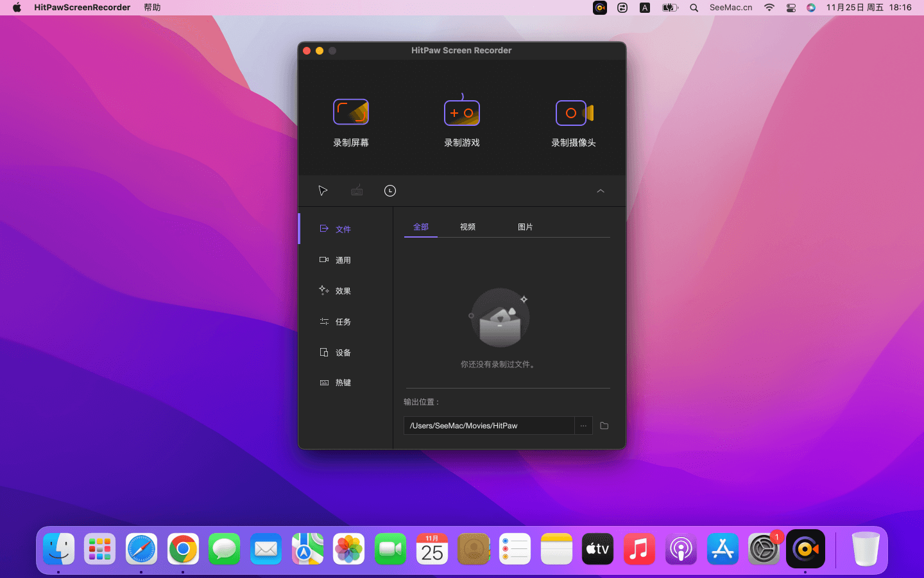Click the HitPaw recorder menu bar status icon
Screen dimensions: 924x578
[x=600, y=8]
